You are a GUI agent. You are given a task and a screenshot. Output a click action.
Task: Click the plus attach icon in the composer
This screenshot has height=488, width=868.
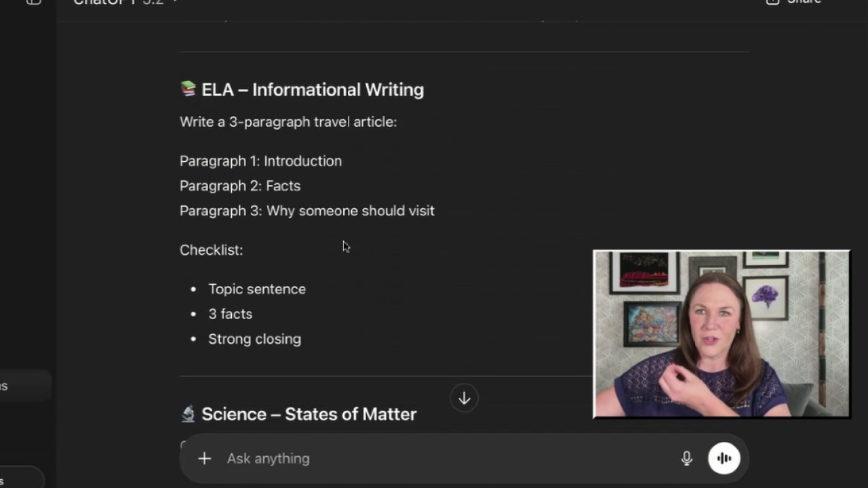(204, 459)
